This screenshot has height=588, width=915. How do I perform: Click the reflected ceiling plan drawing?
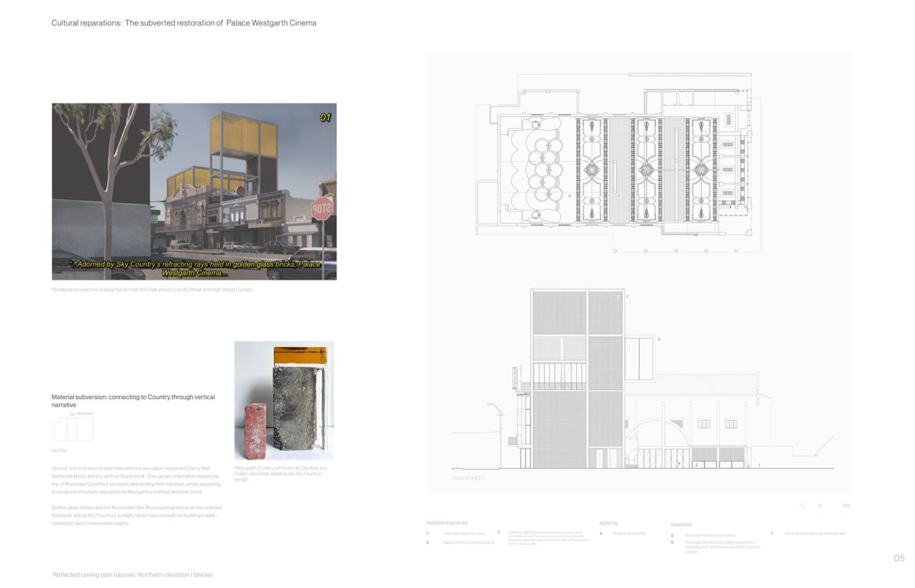(x=618, y=163)
